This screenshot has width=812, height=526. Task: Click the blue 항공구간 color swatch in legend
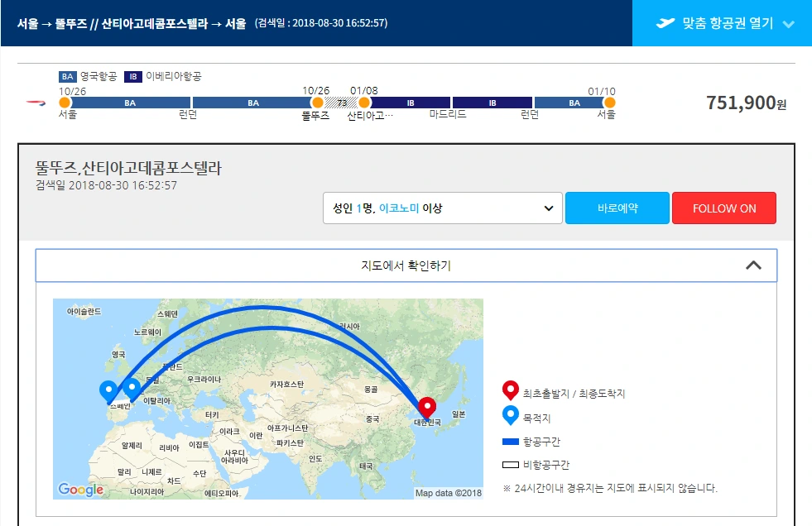pos(509,440)
